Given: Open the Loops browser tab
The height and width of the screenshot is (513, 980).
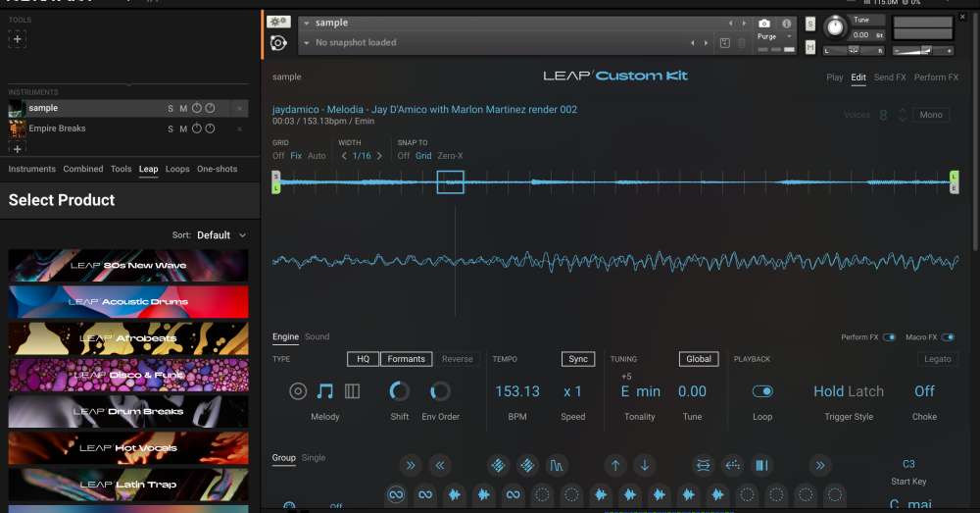Looking at the screenshot, I should point(177,169).
